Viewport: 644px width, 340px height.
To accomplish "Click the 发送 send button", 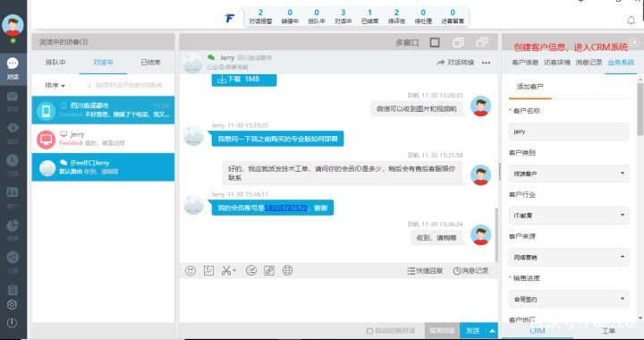I will (x=473, y=331).
